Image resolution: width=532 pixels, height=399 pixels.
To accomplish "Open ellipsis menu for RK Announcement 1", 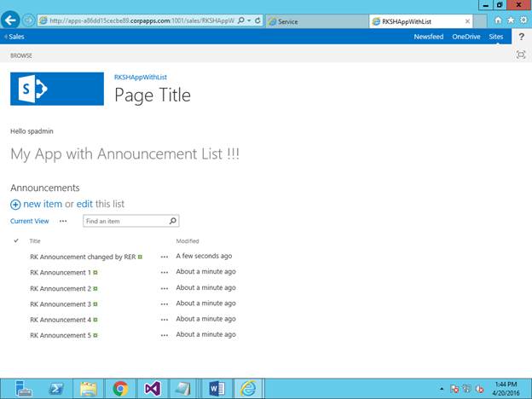I will pyautogui.click(x=165, y=273).
